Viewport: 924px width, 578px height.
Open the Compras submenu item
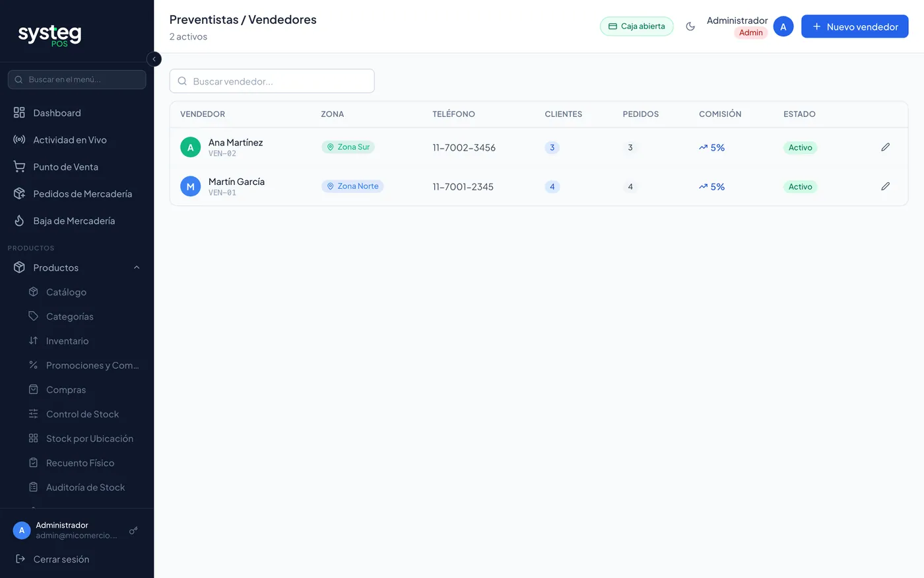point(84,390)
